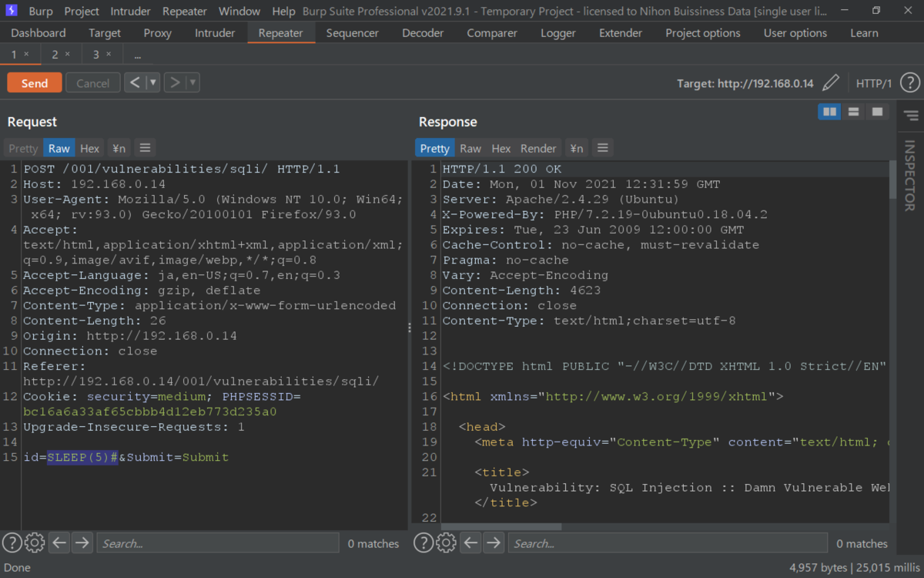Go to previous request search match
This screenshot has height=578, width=924.
coord(59,543)
